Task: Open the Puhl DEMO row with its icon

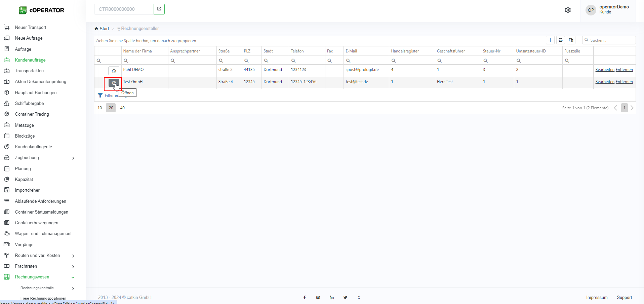Action: tap(114, 71)
